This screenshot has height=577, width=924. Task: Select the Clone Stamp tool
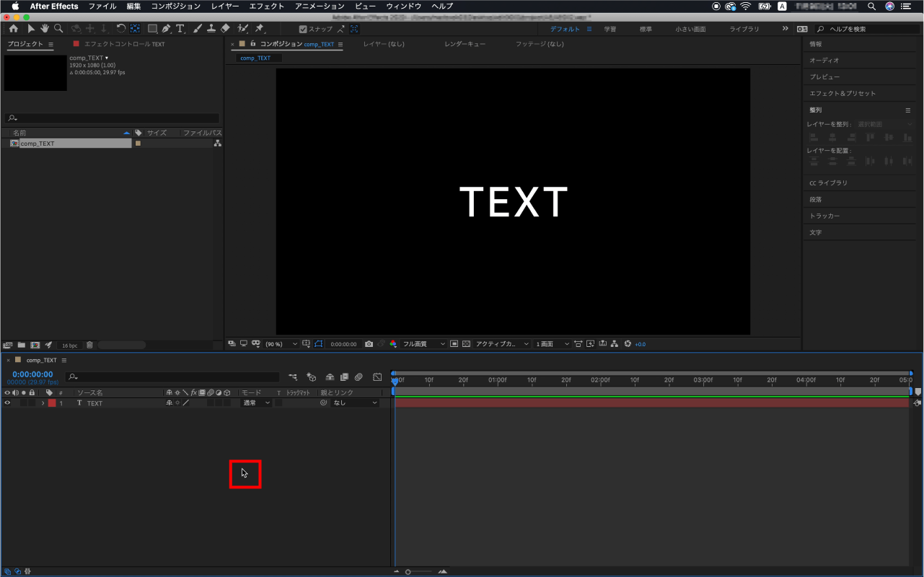pyautogui.click(x=211, y=29)
